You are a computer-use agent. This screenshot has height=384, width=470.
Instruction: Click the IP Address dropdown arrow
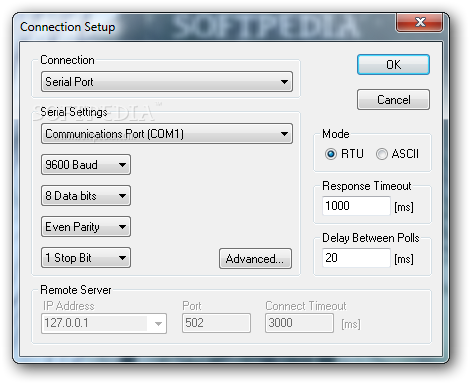point(158,323)
